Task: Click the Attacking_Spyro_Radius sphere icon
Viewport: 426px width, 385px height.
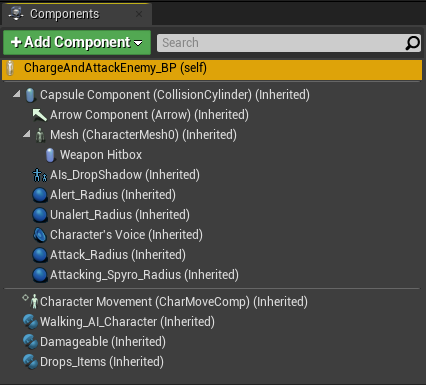Action: [40, 275]
